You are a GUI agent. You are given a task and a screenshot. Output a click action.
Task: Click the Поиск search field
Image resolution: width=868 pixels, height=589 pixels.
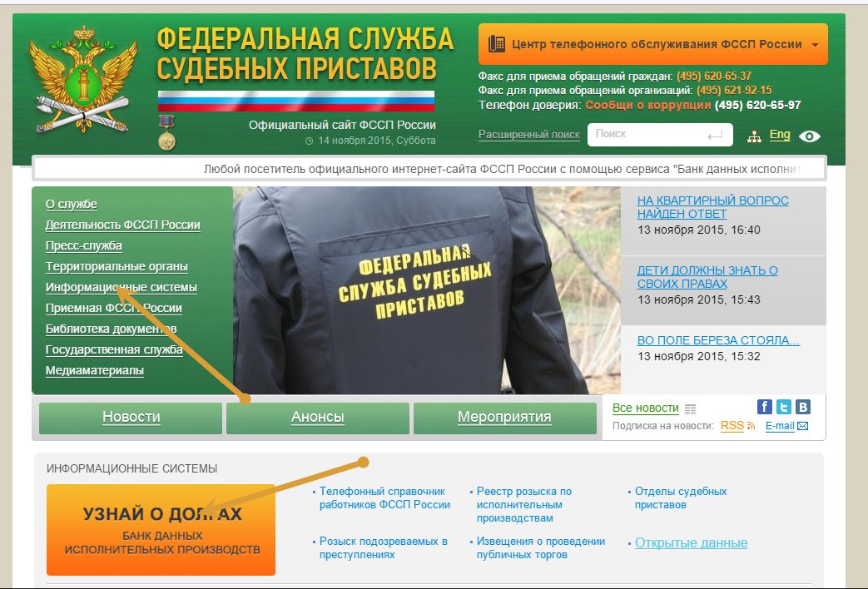(x=660, y=135)
